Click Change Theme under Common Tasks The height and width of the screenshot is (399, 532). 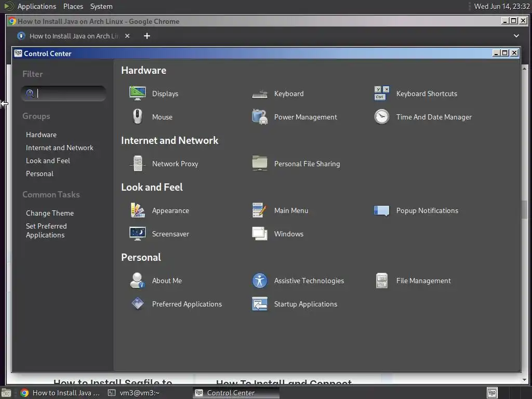click(50, 213)
